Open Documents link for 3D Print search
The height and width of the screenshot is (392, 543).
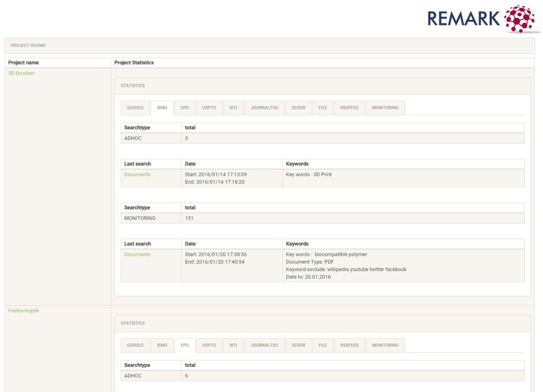pos(137,175)
